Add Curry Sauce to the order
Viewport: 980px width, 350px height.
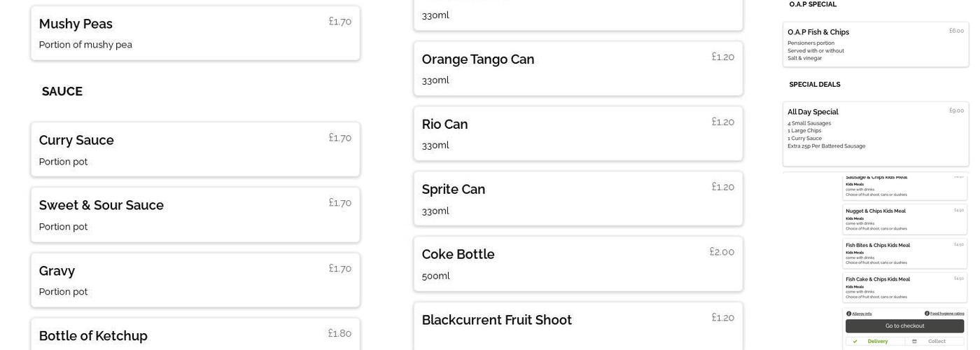[195, 150]
